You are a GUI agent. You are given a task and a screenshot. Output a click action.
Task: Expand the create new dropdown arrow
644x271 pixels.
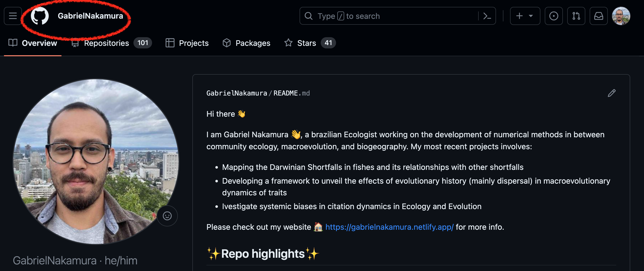point(531,16)
